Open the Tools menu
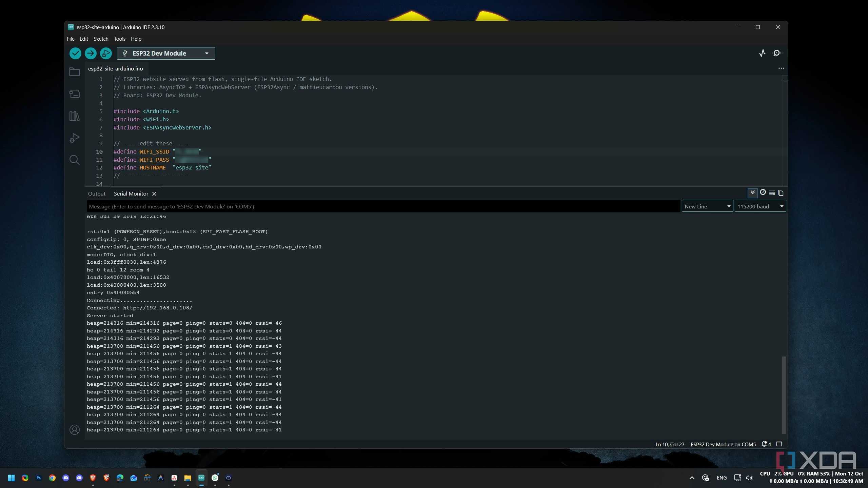The height and width of the screenshot is (488, 868). [120, 39]
